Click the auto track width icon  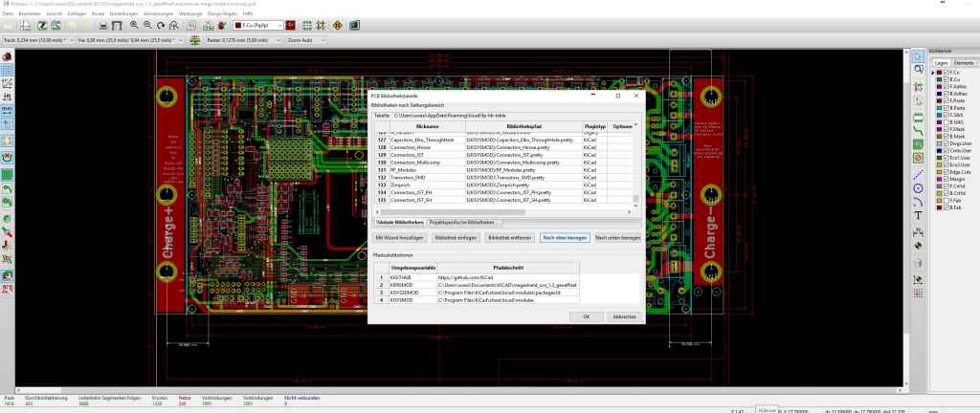tap(195, 40)
